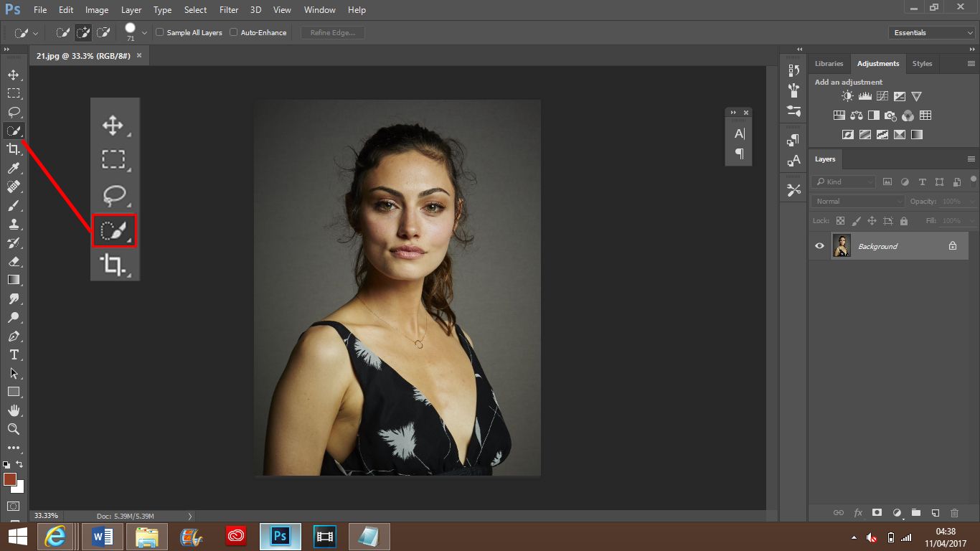Open the Filter menu
980x551 pixels.
[229, 10]
